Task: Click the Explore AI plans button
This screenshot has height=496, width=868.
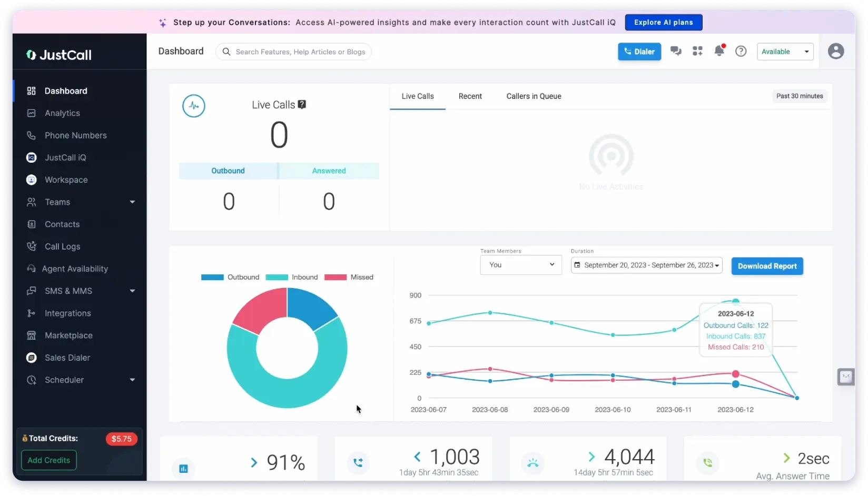Action: (x=663, y=22)
